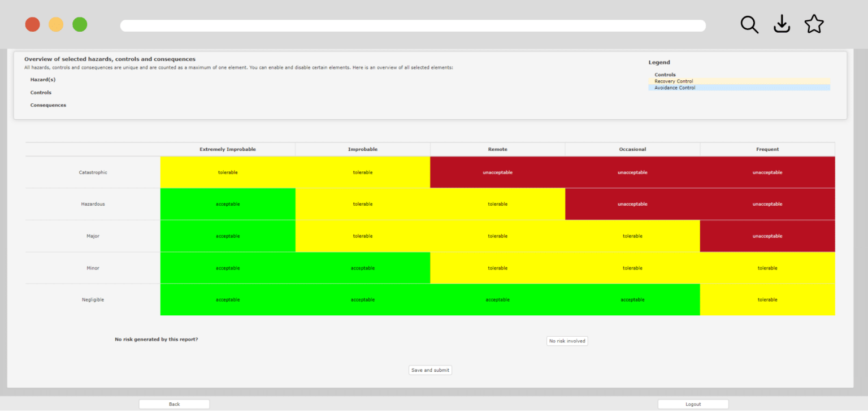Click the Back button
This screenshot has width=868, height=417.
pyautogui.click(x=174, y=403)
